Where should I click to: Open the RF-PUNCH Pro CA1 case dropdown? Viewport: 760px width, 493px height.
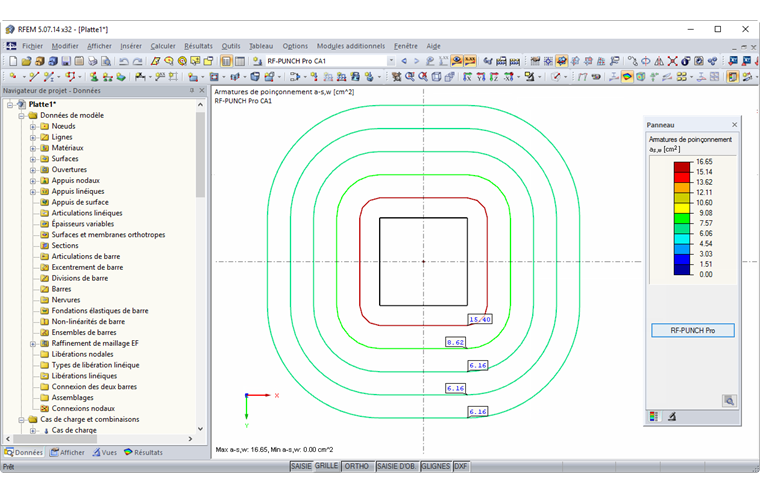pos(391,61)
